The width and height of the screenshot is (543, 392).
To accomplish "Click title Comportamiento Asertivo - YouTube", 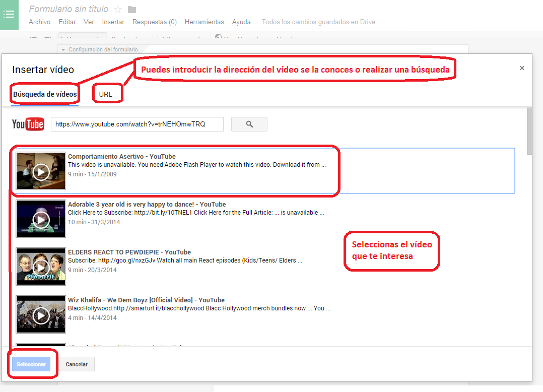I will (121, 157).
